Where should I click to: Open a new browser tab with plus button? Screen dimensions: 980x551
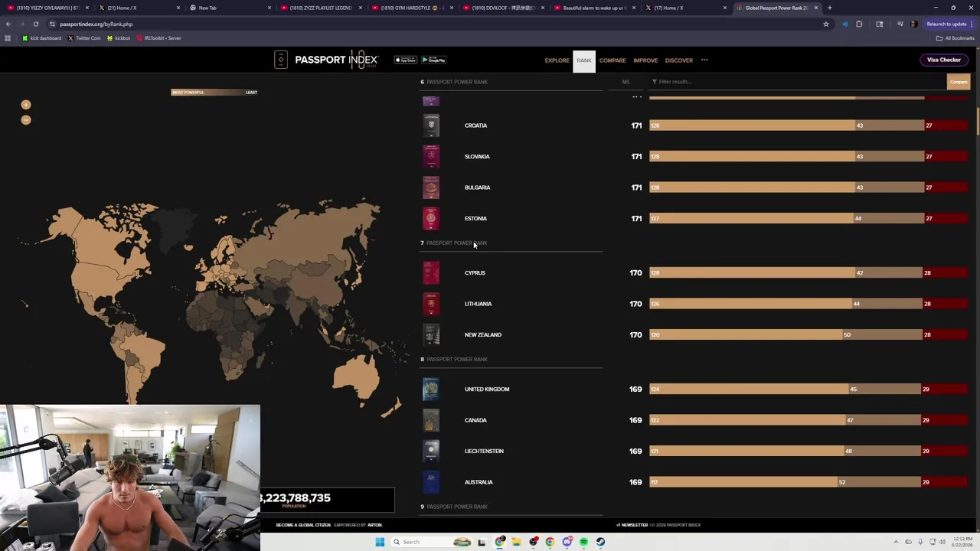point(829,8)
